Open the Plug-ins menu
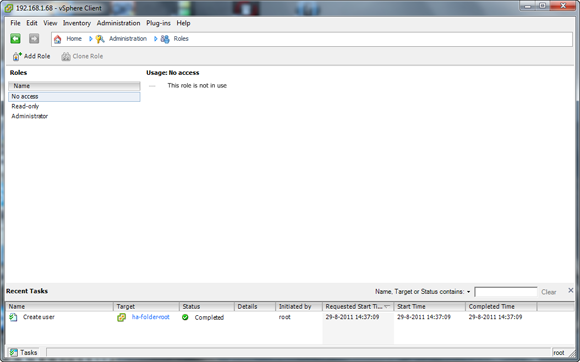Viewport: 580px width, 362px height. (x=158, y=23)
